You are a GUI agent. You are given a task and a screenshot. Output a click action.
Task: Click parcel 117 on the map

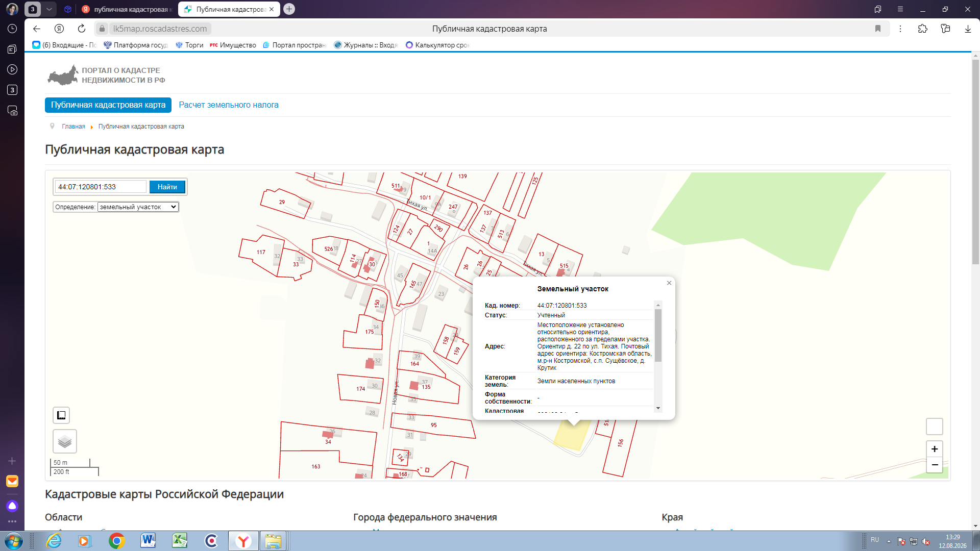tap(261, 253)
